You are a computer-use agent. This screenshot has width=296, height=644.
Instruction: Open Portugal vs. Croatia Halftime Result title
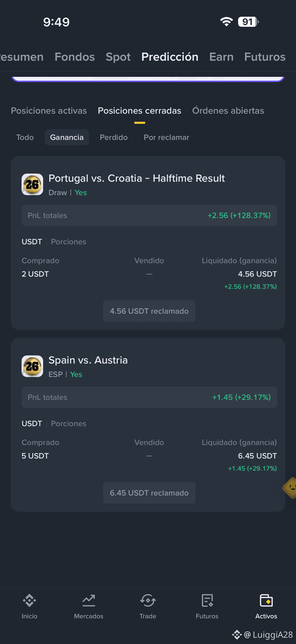click(137, 178)
